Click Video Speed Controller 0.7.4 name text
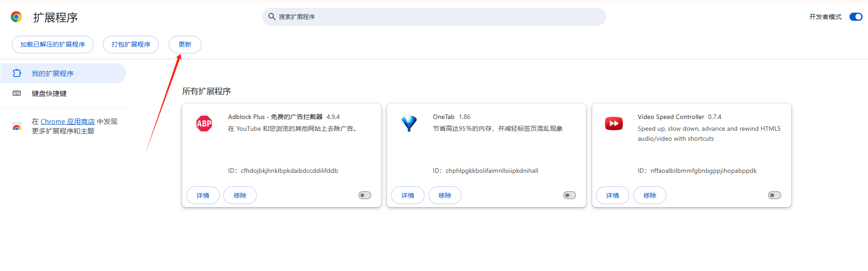 (x=679, y=117)
